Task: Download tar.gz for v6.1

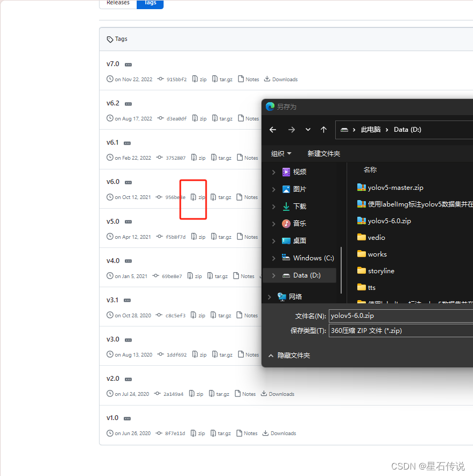Action: [221, 158]
